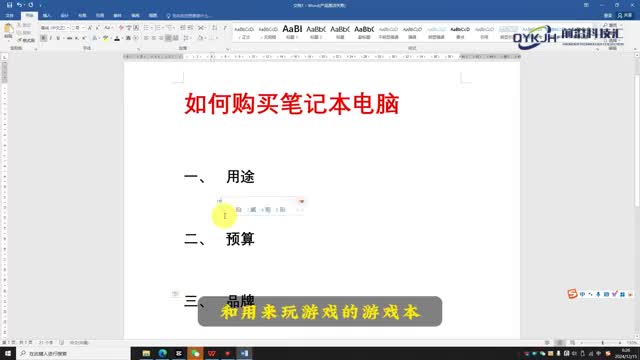Apply 标题 1 heading style
This screenshot has height=360, width=640.
[292, 32]
